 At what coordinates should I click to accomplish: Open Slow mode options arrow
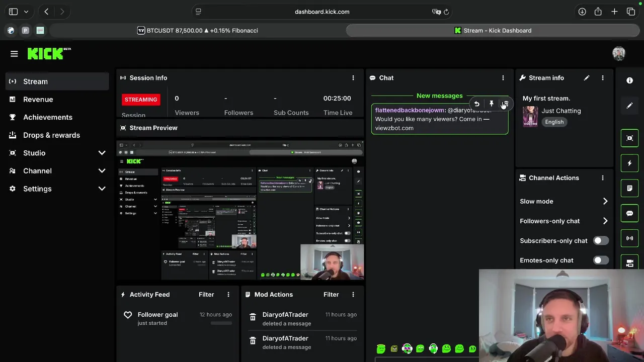coord(605,201)
